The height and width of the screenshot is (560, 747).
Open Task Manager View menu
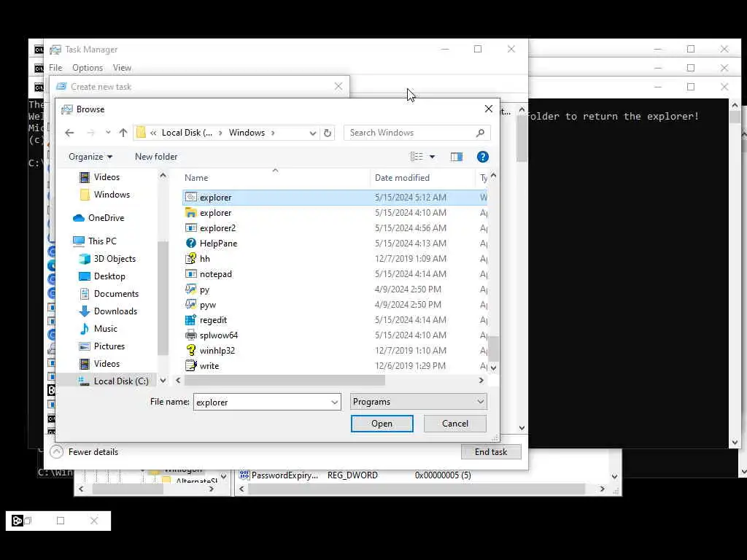point(122,68)
